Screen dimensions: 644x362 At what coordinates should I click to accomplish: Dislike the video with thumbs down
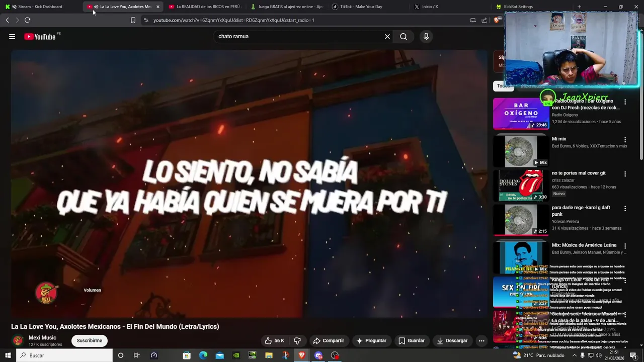pos(297,340)
